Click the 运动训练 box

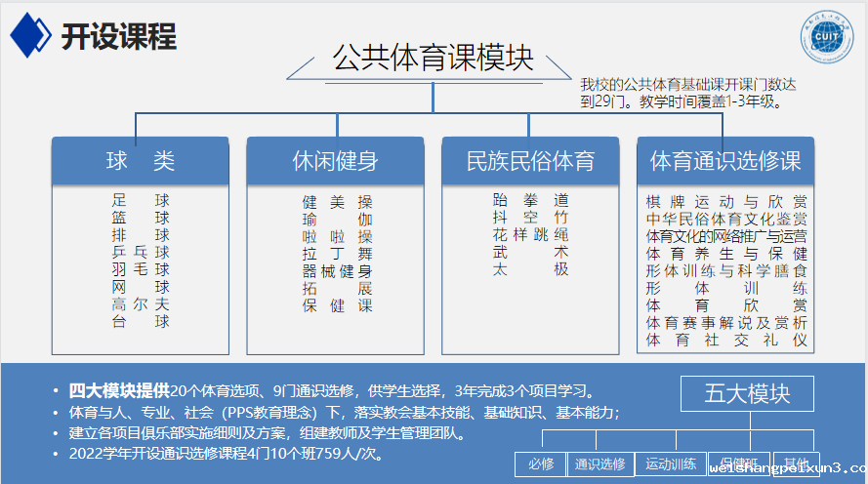tap(671, 464)
